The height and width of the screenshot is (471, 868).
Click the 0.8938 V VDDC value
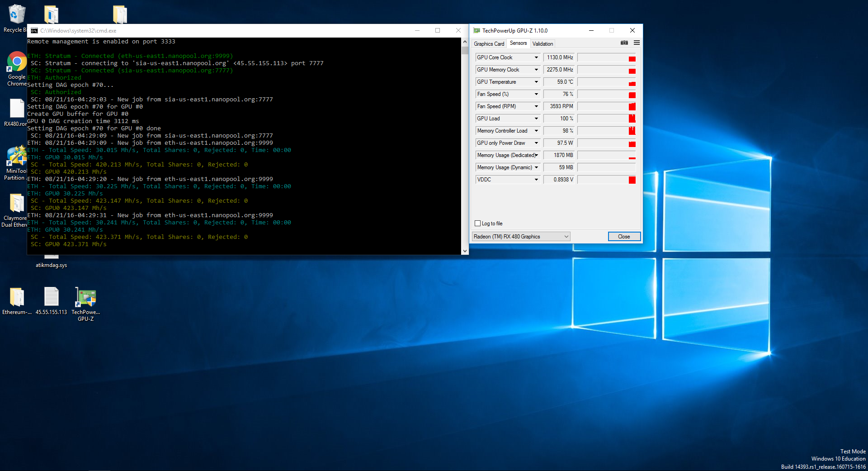coord(559,180)
